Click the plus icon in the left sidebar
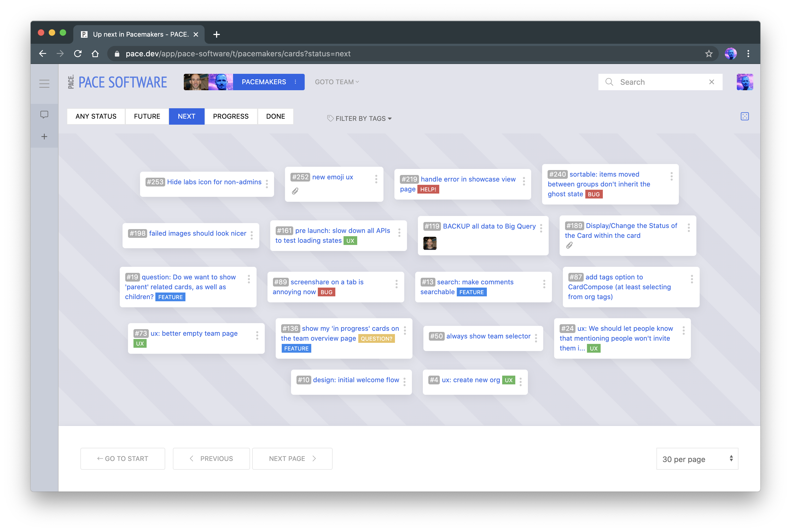 45,136
